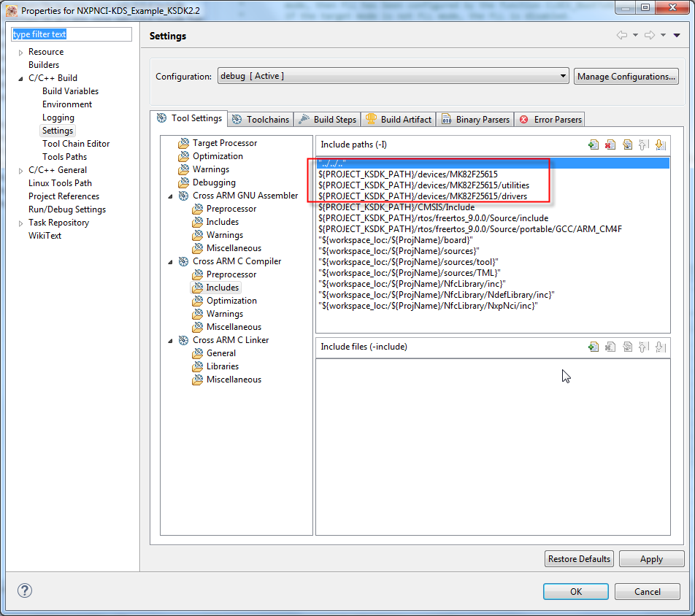The height and width of the screenshot is (616, 695).
Task: Confirm with the OK button
Action: [576, 592]
